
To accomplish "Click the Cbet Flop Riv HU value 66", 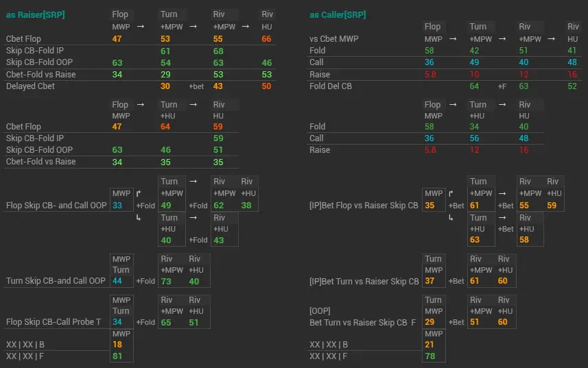I will [266, 39].
